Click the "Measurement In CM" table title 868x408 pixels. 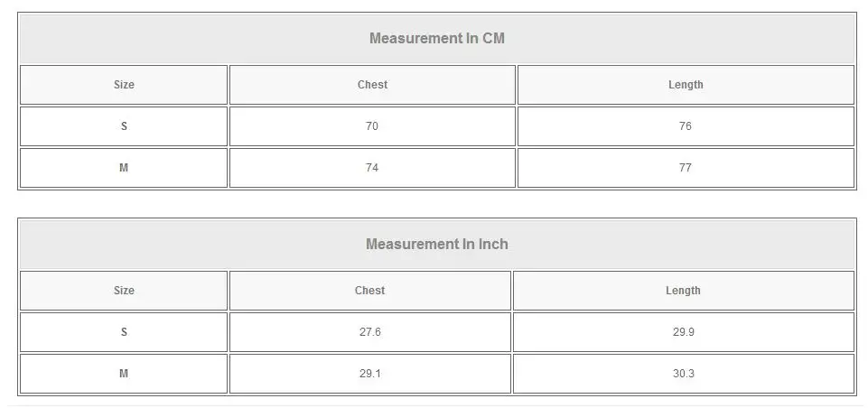click(x=437, y=38)
